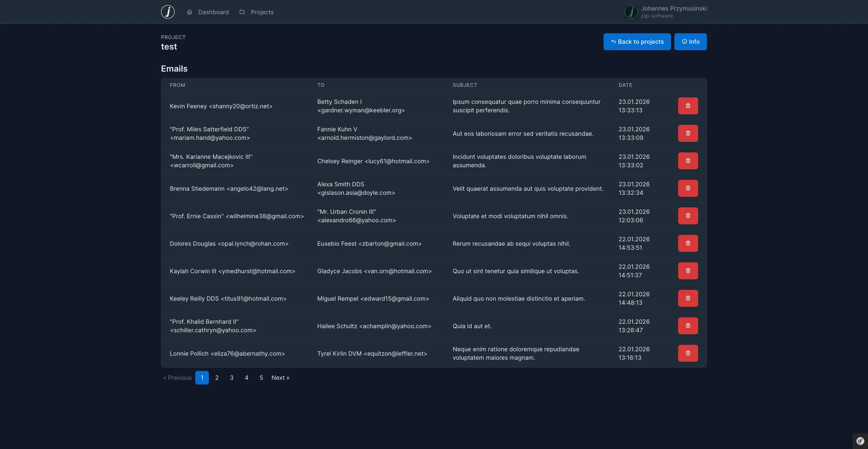Click Johannes Przymusinski's user avatar
Screen dimensions: 868x449
tap(631, 12)
